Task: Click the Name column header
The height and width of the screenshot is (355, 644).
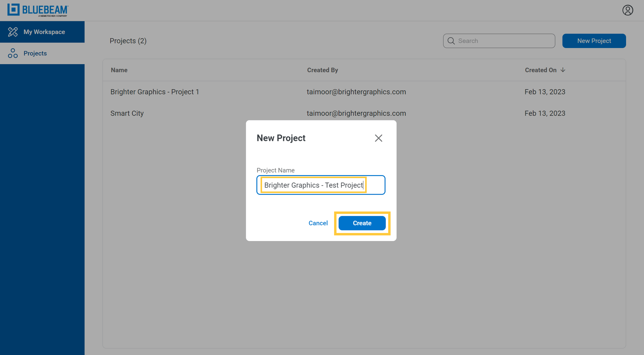Action: [x=119, y=70]
